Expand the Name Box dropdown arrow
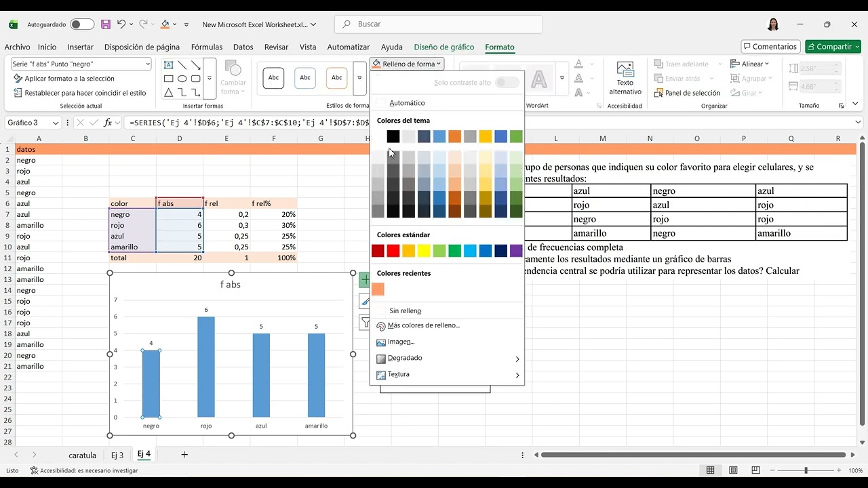 click(x=56, y=123)
